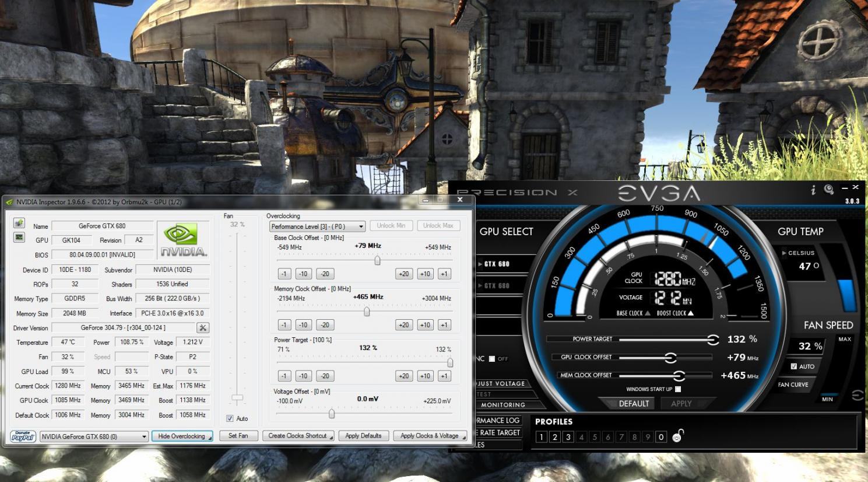Open the Adjust Voltage tab

coord(501,383)
